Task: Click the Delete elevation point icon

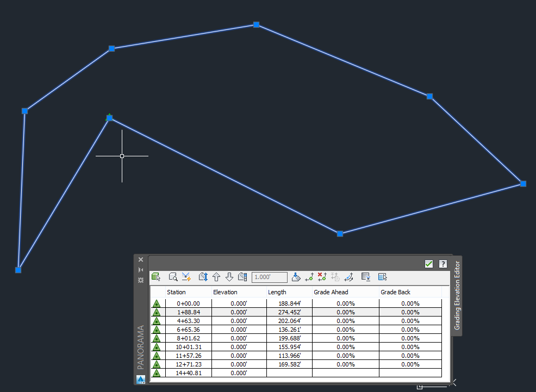Action: coord(322,277)
